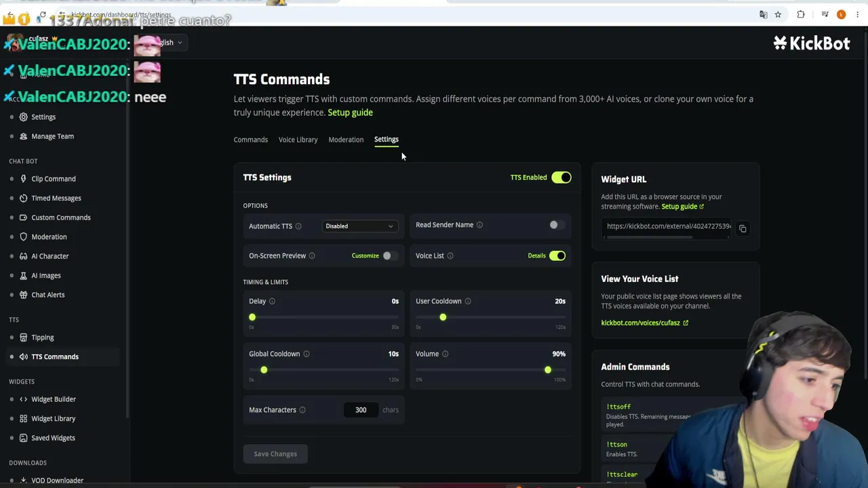The width and height of the screenshot is (868, 488).
Task: Click the On-Screen Preview info icon
Action: click(312, 256)
